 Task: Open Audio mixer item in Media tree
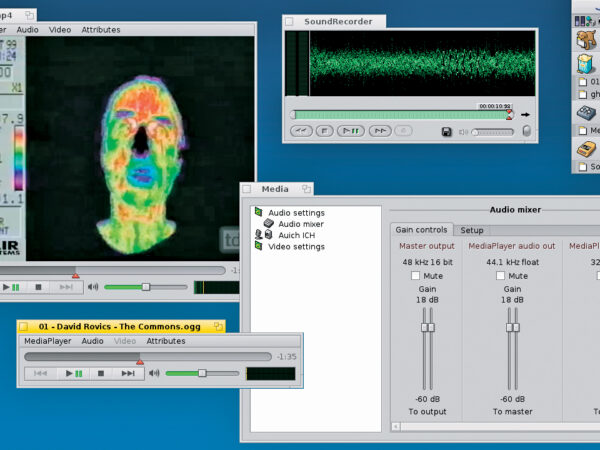coord(300,224)
